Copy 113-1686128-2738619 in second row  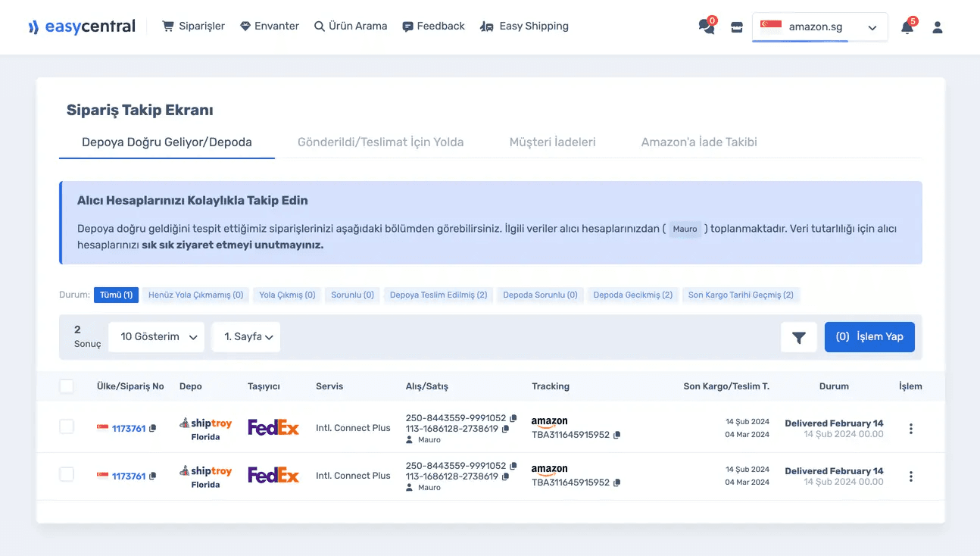tap(506, 476)
